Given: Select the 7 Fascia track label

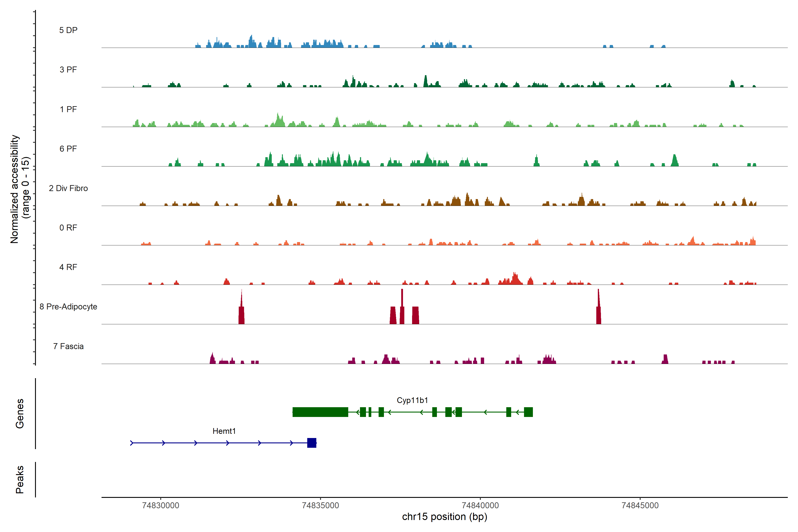Looking at the screenshot, I should click(68, 346).
